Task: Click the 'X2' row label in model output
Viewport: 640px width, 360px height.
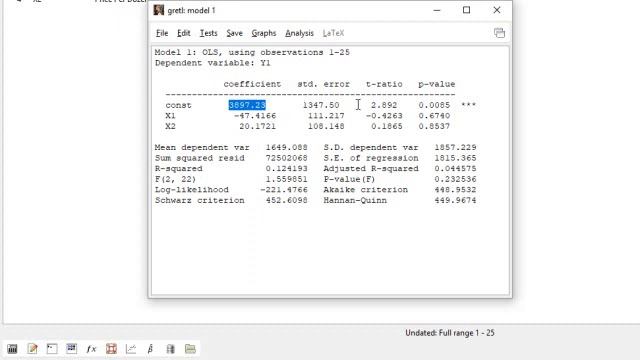Action: click(171, 127)
